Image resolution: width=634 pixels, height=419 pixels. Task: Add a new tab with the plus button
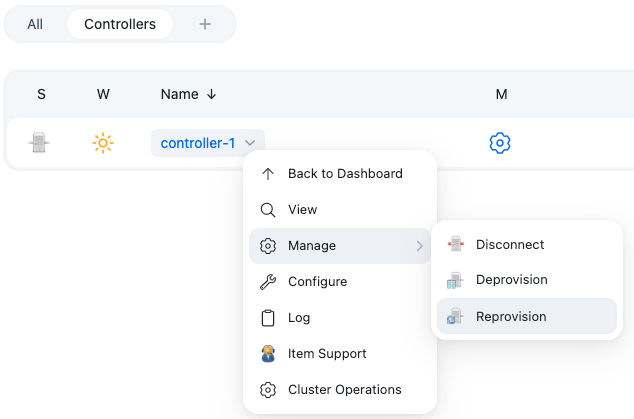(205, 24)
